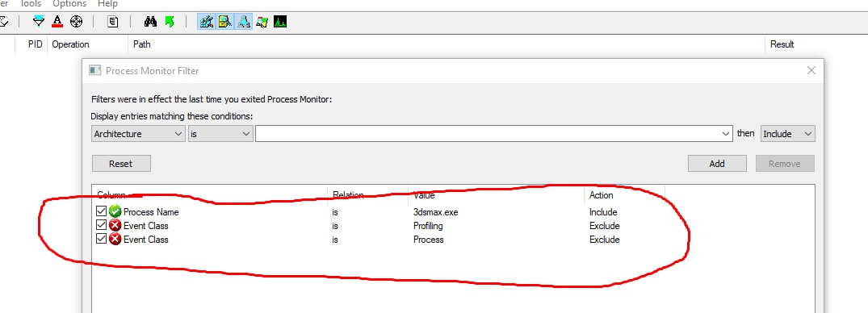Open the Tools menu
Image resolution: width=868 pixels, height=313 pixels.
(31, 4)
